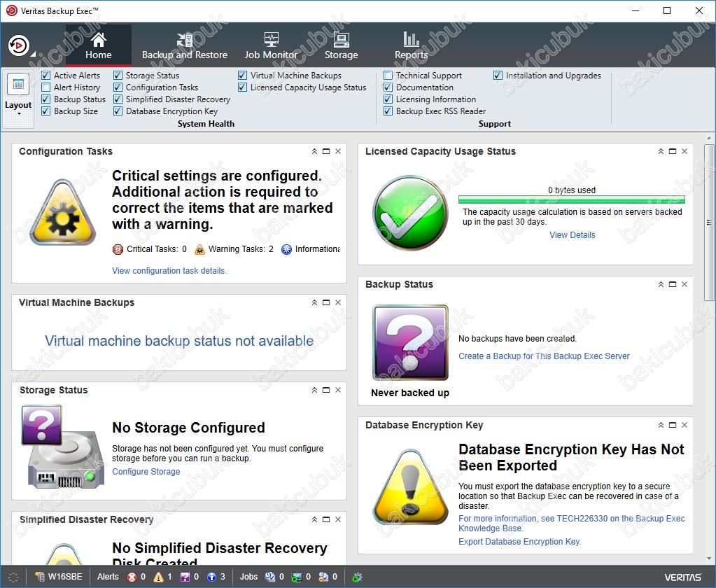Collapse the Simplified Disaster Recovery panel
The width and height of the screenshot is (716, 588).
pyautogui.click(x=315, y=520)
